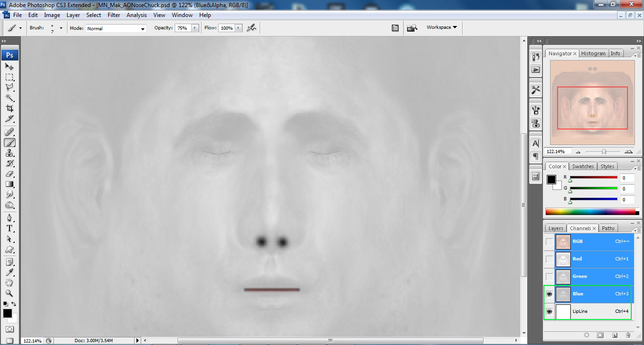Open the Analysis menu
The width and height of the screenshot is (644, 345).
137,15
